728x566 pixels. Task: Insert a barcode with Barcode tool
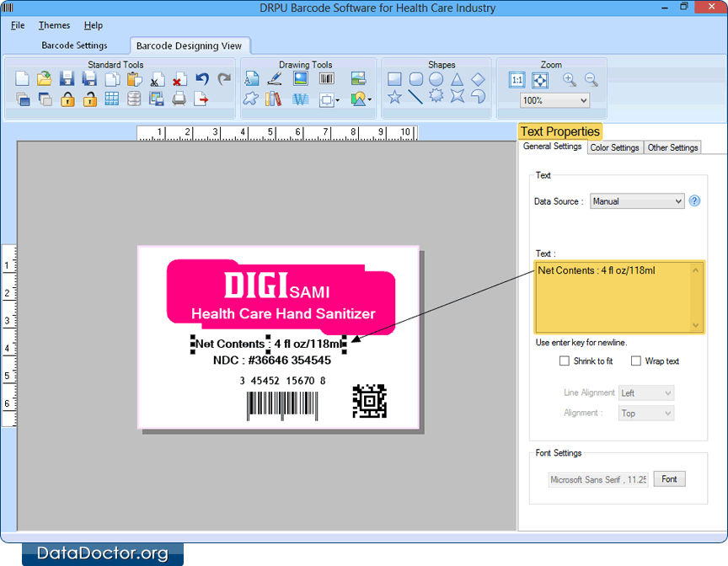click(327, 78)
